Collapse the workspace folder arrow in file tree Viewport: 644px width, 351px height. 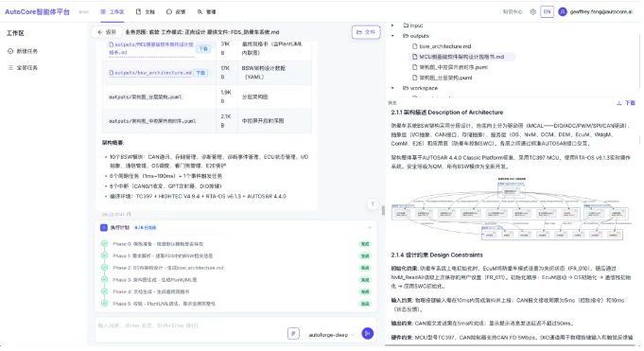tap(393, 88)
